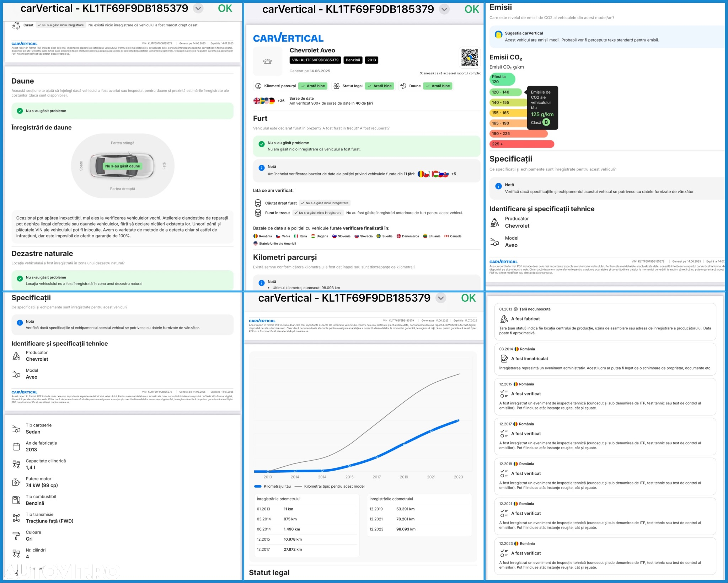
Task: Click the info icon beside Ultimul kilometraj cunoscut
Action: coord(261,283)
